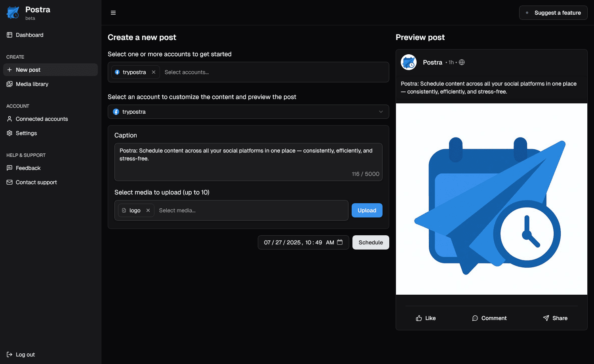Click the minutes value 49 in time field
594x364 pixels.
319,242
